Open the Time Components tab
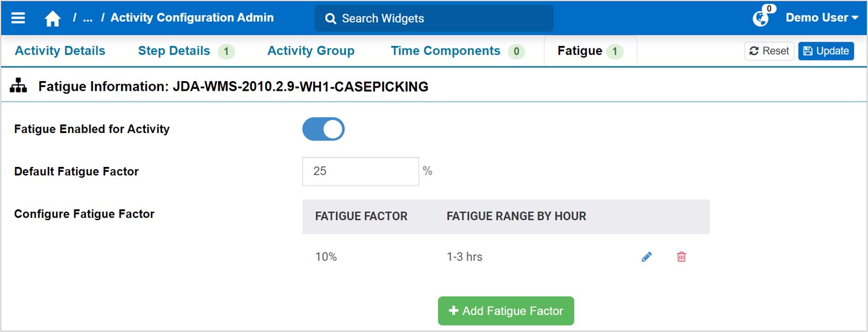This screenshot has height=332, width=868. [445, 51]
